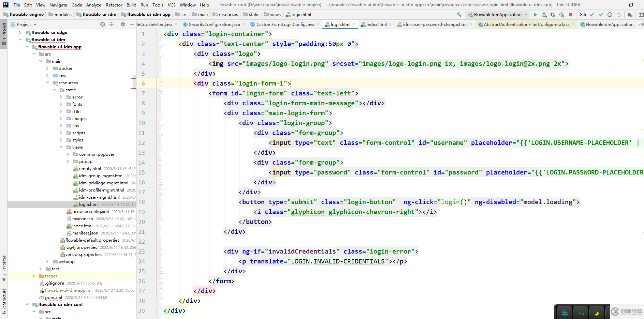Collapse the views folder

61,147
